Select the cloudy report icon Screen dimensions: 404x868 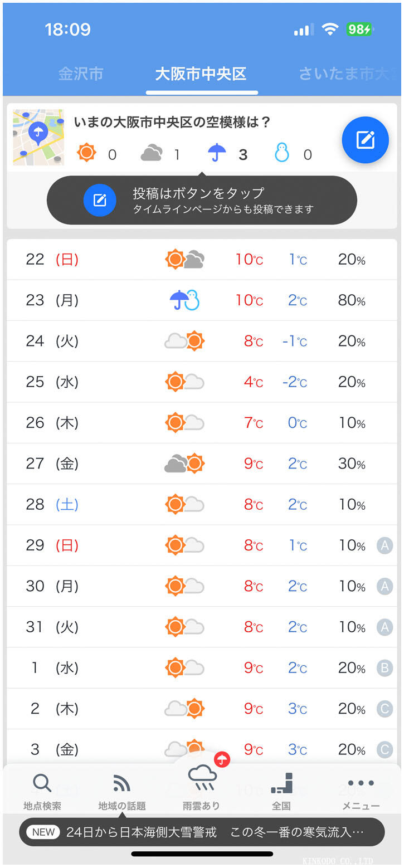pyautogui.click(x=152, y=153)
